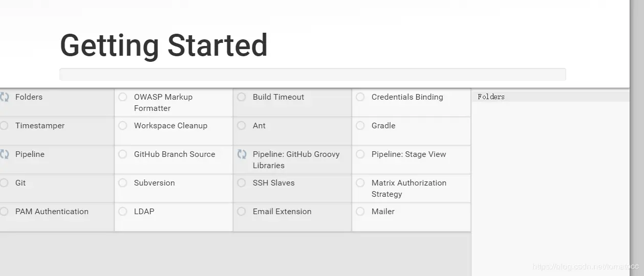Click the circle next to Build Timeout
Image resolution: width=644 pixels, height=276 pixels.
(x=242, y=97)
